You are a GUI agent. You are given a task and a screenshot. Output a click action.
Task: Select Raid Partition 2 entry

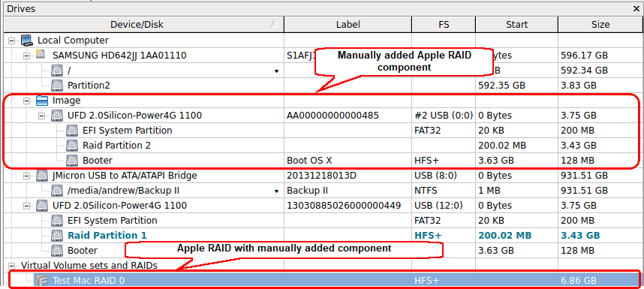(116, 146)
